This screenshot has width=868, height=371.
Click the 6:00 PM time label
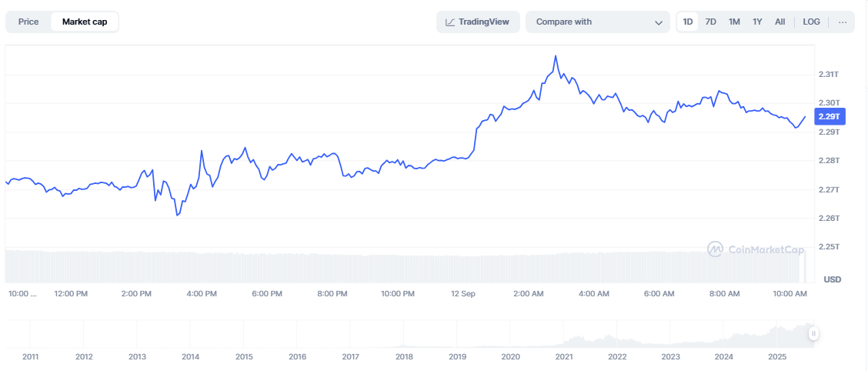pyautogui.click(x=267, y=293)
